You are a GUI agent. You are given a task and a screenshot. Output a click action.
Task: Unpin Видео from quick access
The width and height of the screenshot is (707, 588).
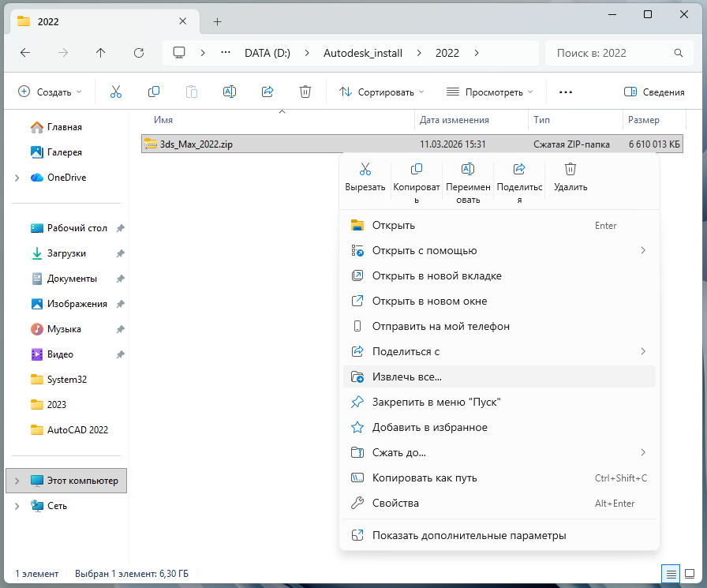click(121, 354)
